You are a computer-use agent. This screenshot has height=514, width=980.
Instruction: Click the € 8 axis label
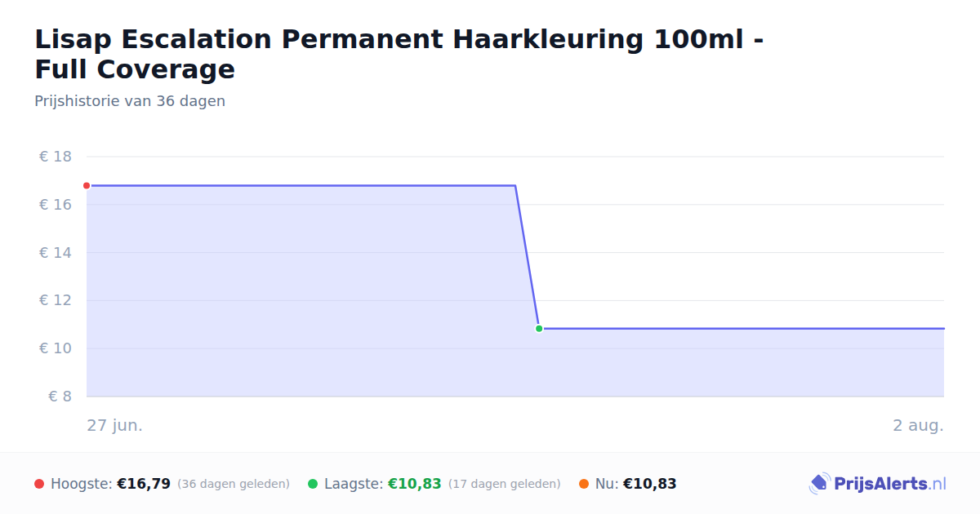[x=60, y=397]
